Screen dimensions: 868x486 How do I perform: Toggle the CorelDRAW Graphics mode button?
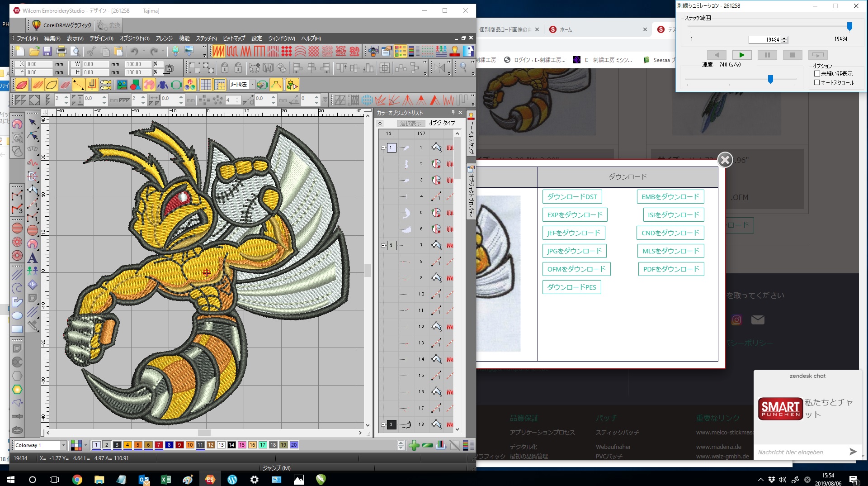62,25
